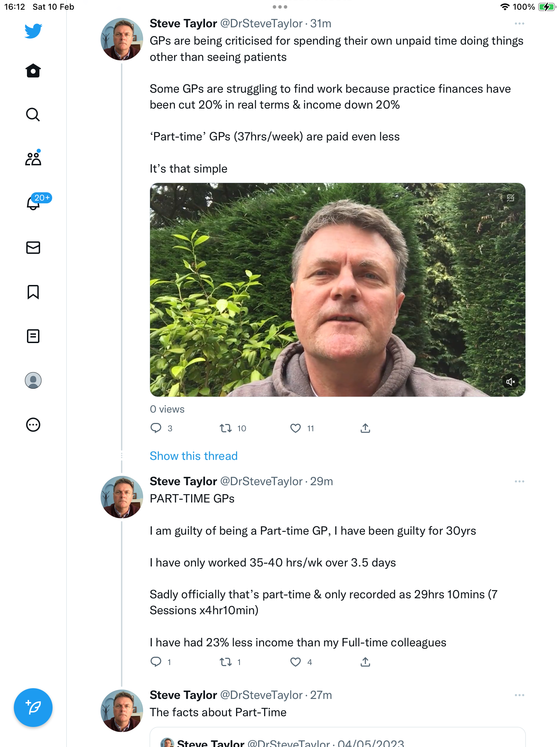The width and height of the screenshot is (560, 747).
Task: Reply to the PART-TIME GPs tweet
Action: [x=156, y=662]
